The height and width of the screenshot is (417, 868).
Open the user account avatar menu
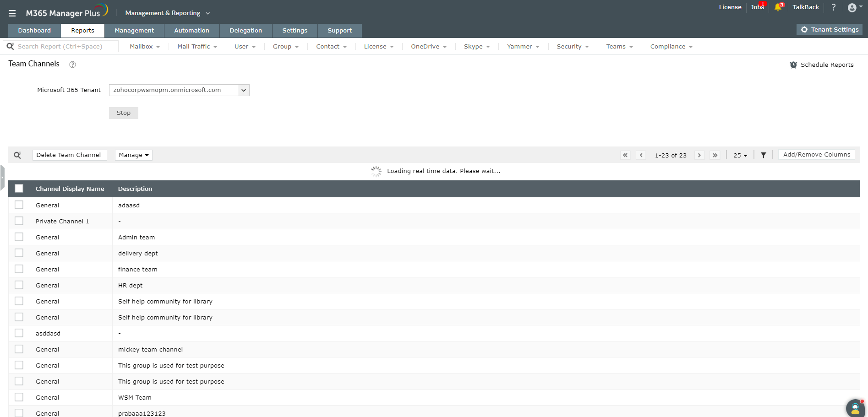[854, 7]
